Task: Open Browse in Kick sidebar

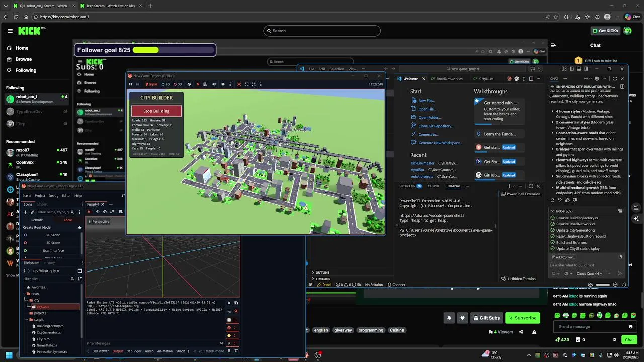Action: coord(23,59)
